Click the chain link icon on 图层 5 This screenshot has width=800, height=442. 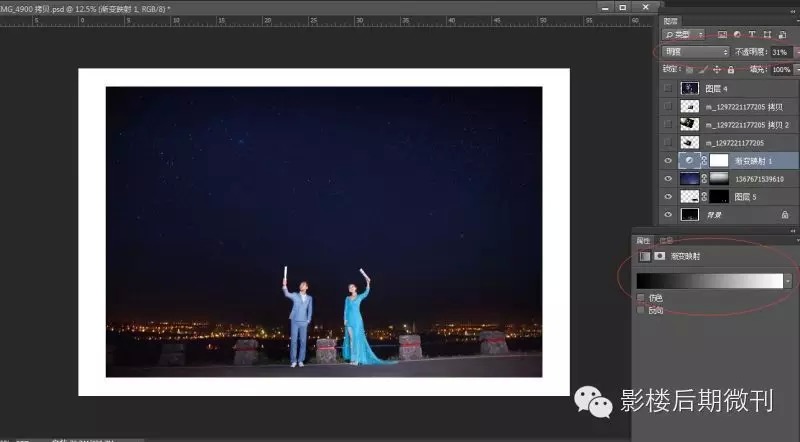tap(704, 197)
